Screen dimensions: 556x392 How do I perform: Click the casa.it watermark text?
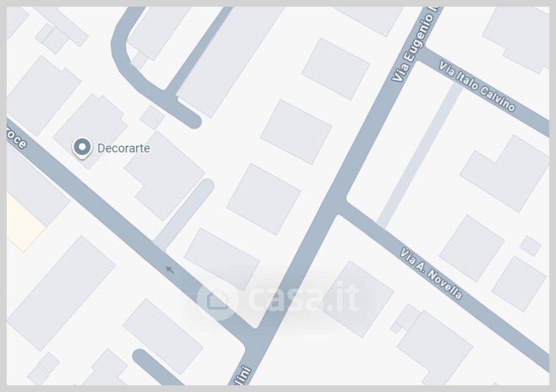pos(304,297)
